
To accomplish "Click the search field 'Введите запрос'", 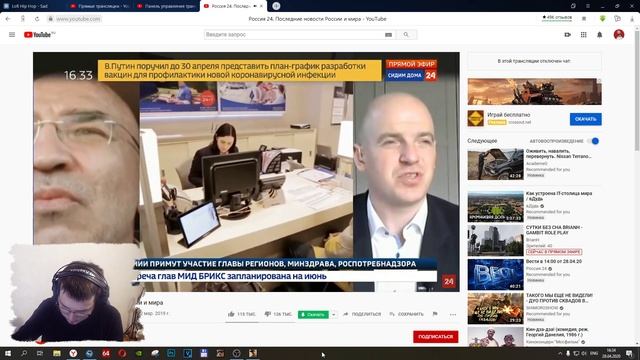I will click(294, 35).
